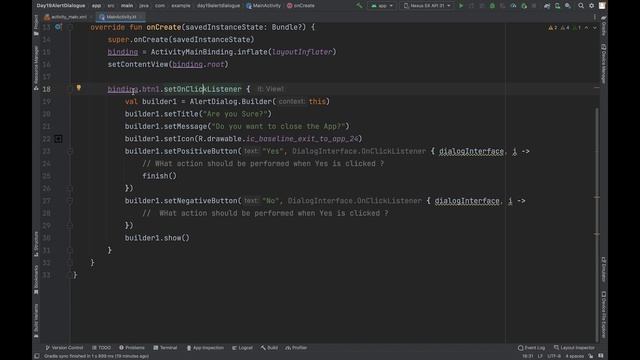Click the 'example' breadcrumb segment

click(x=181, y=6)
